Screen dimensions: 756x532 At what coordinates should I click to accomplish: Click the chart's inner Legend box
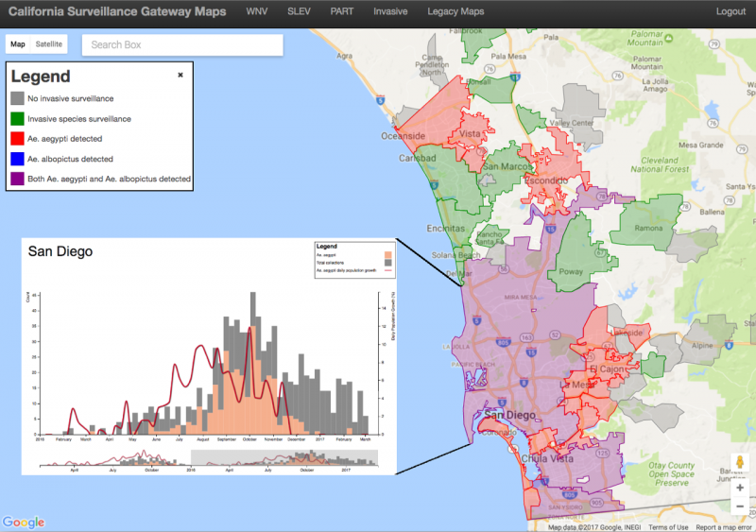355,260
